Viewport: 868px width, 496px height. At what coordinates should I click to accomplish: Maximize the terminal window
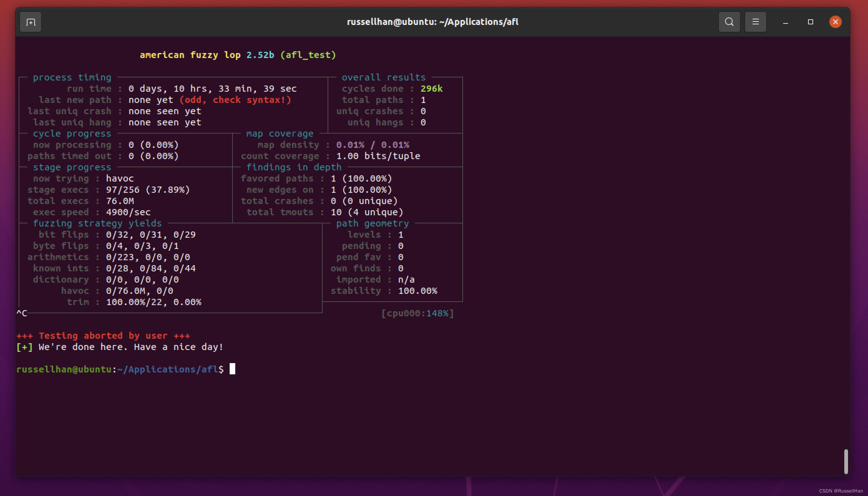(810, 22)
